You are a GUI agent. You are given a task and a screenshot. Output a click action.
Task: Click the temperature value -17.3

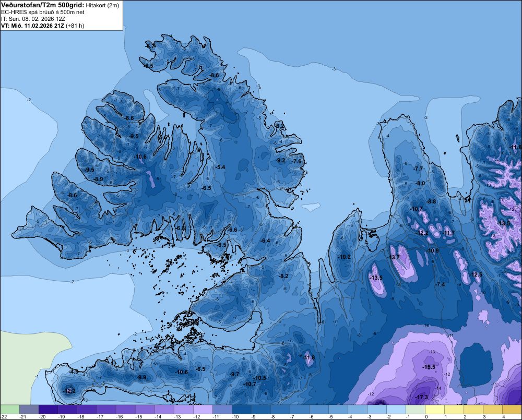[x=421, y=397]
